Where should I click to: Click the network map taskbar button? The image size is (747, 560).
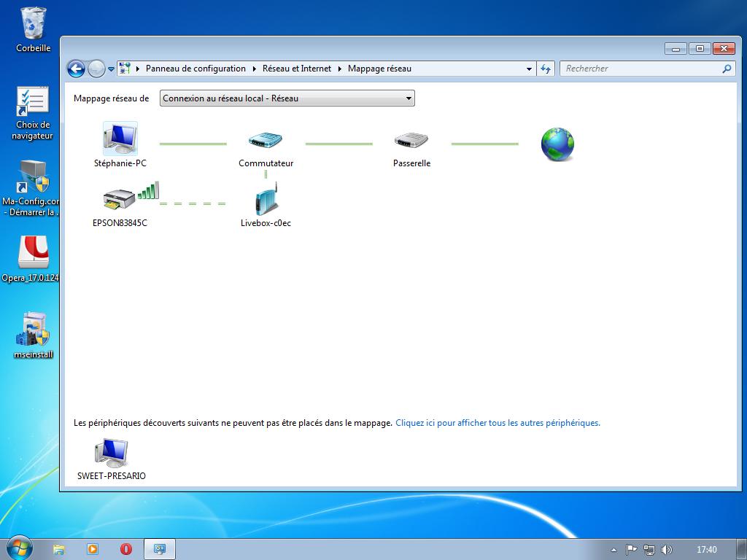tap(160, 550)
